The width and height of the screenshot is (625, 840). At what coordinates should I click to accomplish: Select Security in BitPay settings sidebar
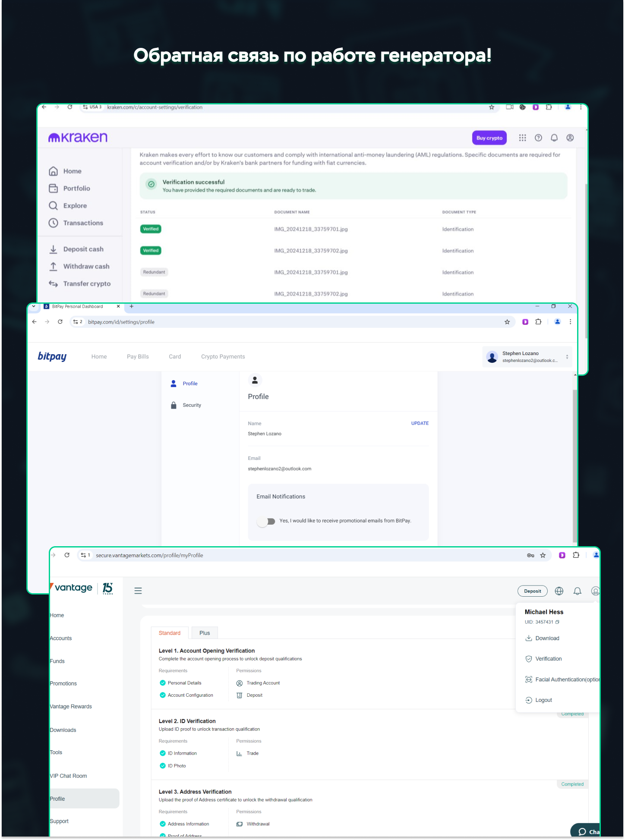coord(186,405)
